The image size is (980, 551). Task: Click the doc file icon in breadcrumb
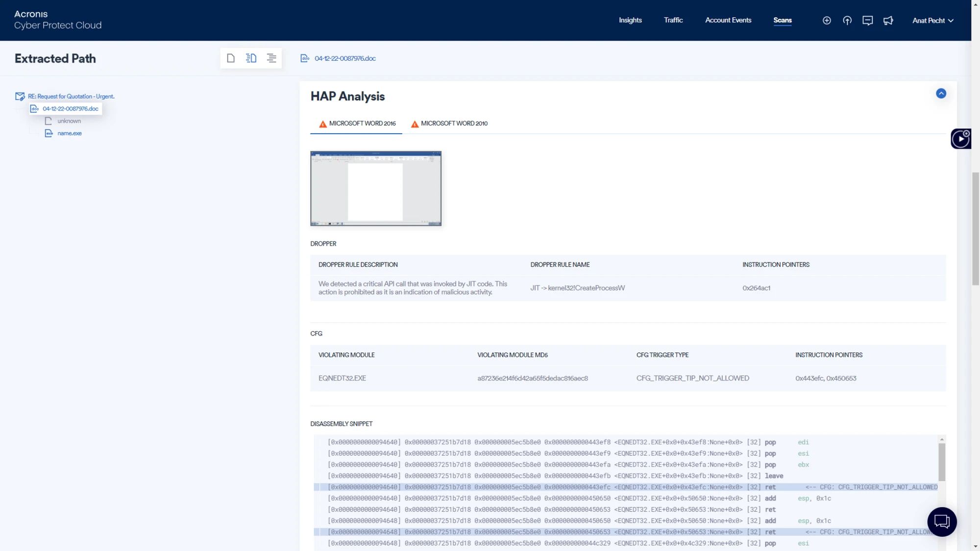pyautogui.click(x=305, y=58)
